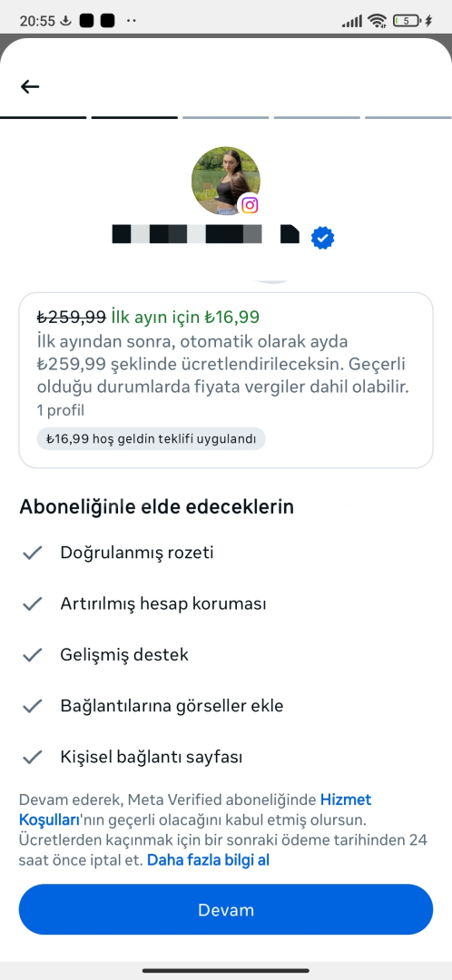Tap the Aboneliğinle elde edeceklerin heading
This screenshot has width=452, height=980.
[x=156, y=507]
